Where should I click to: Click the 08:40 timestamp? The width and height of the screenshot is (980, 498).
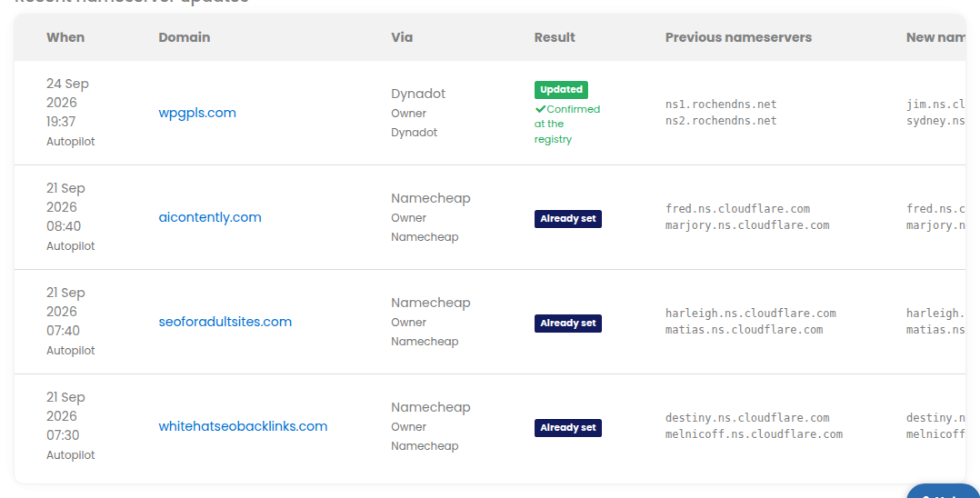[63, 226]
